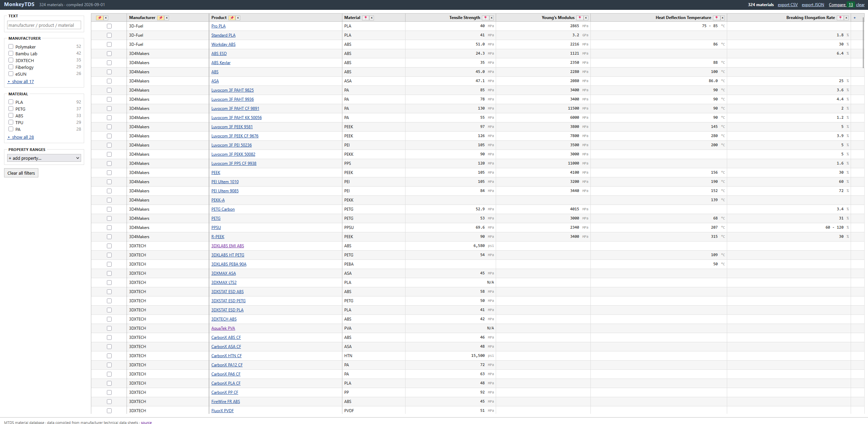Select the PPSU row checkbox
868x424 pixels.
pos(109,228)
